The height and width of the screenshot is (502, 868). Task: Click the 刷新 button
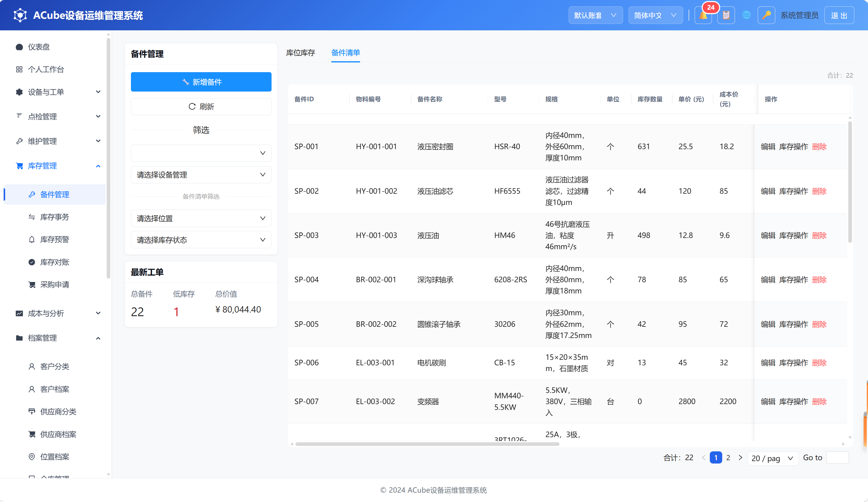coord(201,107)
